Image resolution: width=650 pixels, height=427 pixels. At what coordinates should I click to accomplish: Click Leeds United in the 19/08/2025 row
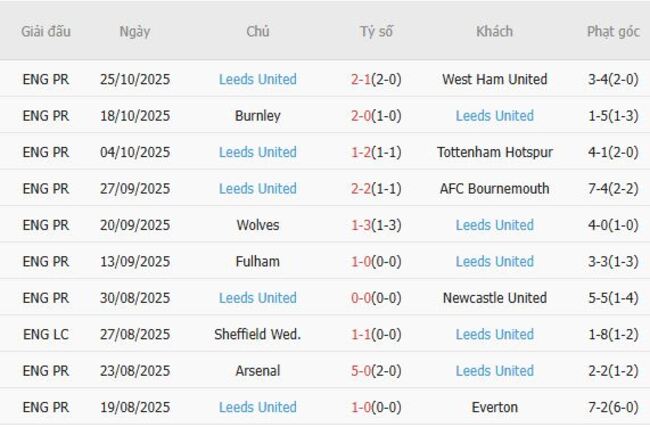pyautogui.click(x=257, y=407)
